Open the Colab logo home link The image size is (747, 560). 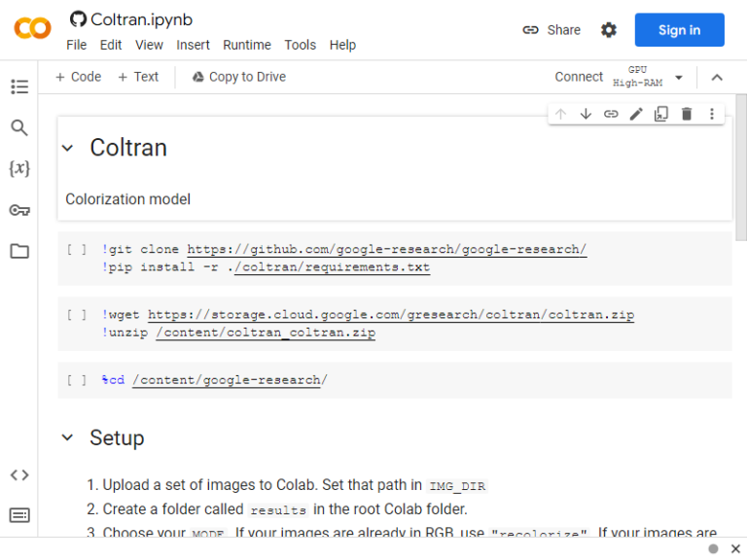[32, 28]
